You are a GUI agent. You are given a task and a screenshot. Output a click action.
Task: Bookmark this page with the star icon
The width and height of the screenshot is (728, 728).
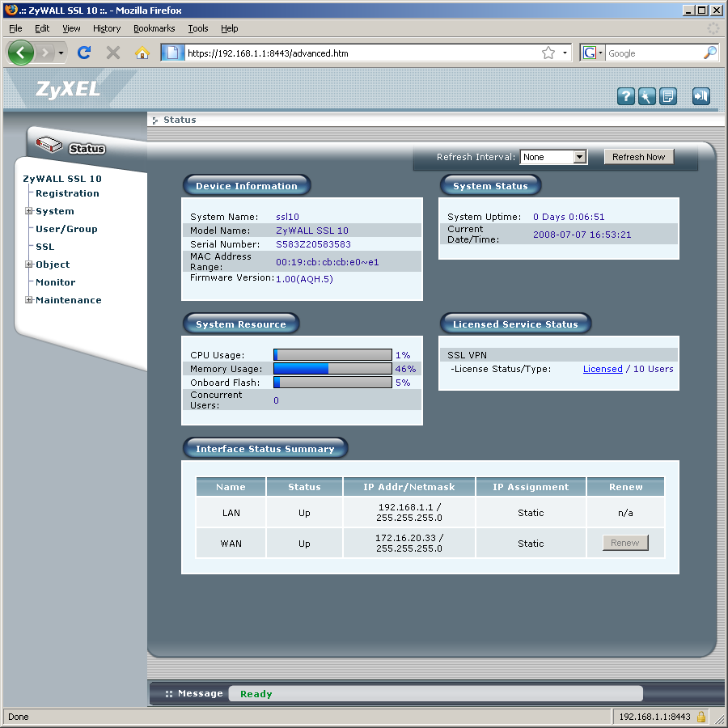(548, 53)
